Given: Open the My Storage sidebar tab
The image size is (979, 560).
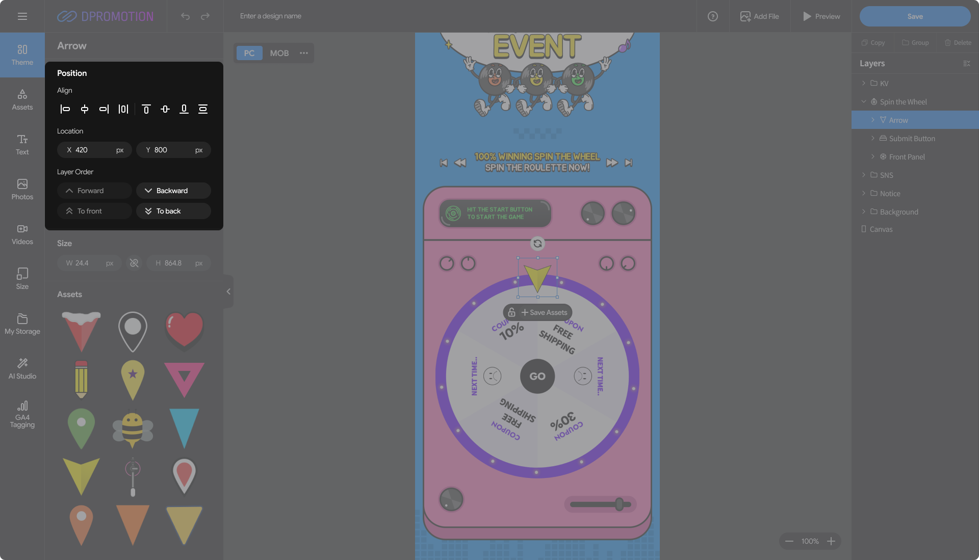Looking at the screenshot, I should pyautogui.click(x=22, y=324).
